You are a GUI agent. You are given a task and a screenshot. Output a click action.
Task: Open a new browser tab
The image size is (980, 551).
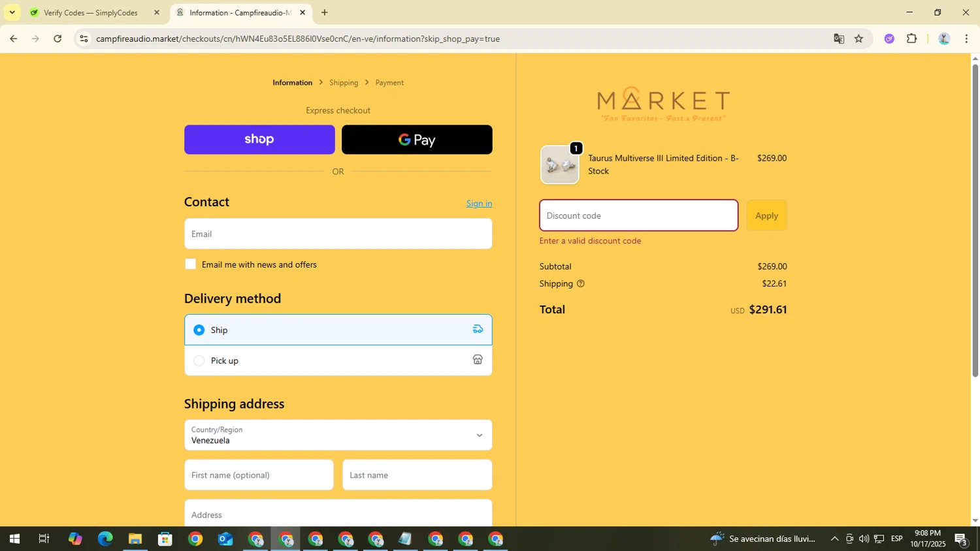coord(325,12)
